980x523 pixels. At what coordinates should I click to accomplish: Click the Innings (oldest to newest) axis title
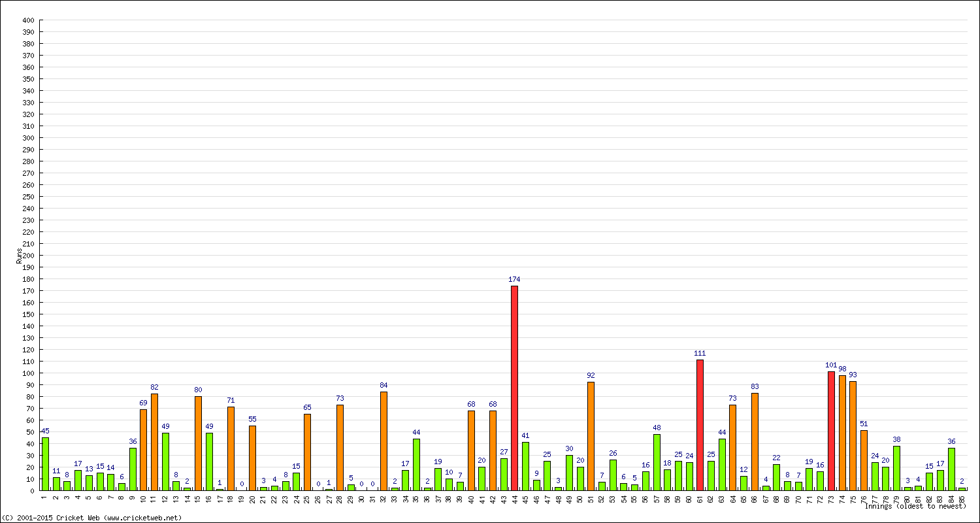pos(915,506)
